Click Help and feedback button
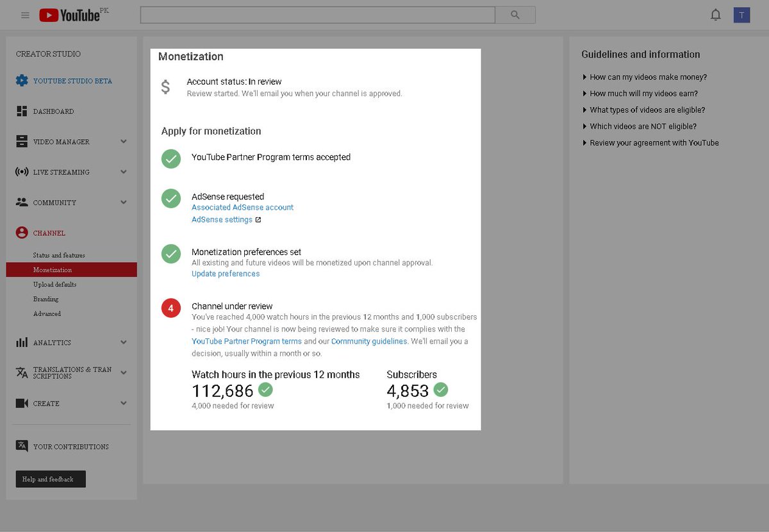 tap(51, 479)
